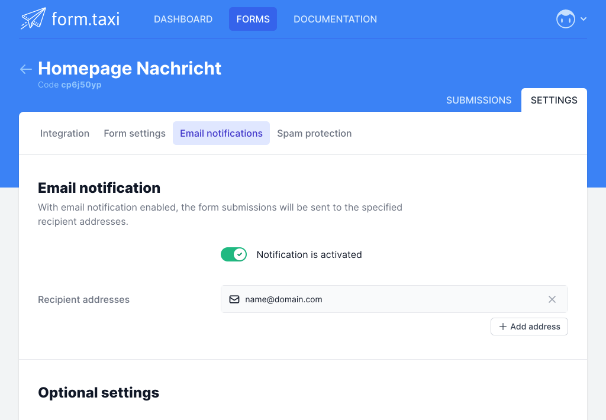Switch to the Submissions tab
Screen dimensions: 606x420
pos(479,100)
